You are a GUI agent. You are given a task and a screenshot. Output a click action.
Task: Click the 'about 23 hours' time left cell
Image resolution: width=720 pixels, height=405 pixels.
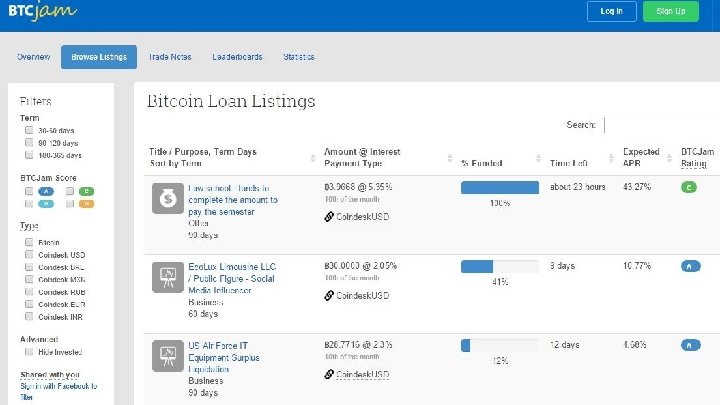(x=578, y=187)
